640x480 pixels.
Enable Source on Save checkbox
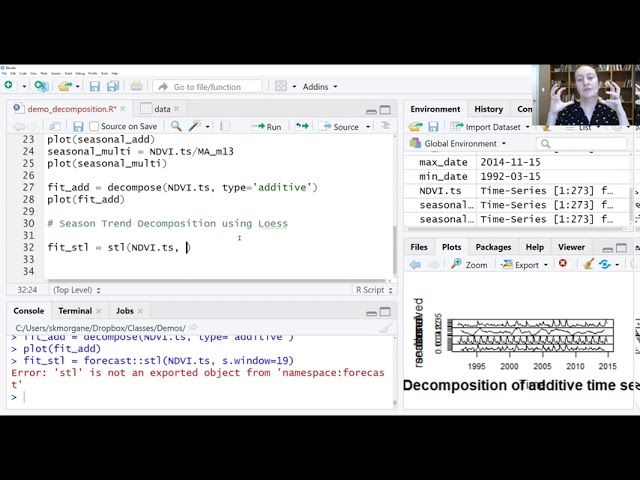[94, 127]
